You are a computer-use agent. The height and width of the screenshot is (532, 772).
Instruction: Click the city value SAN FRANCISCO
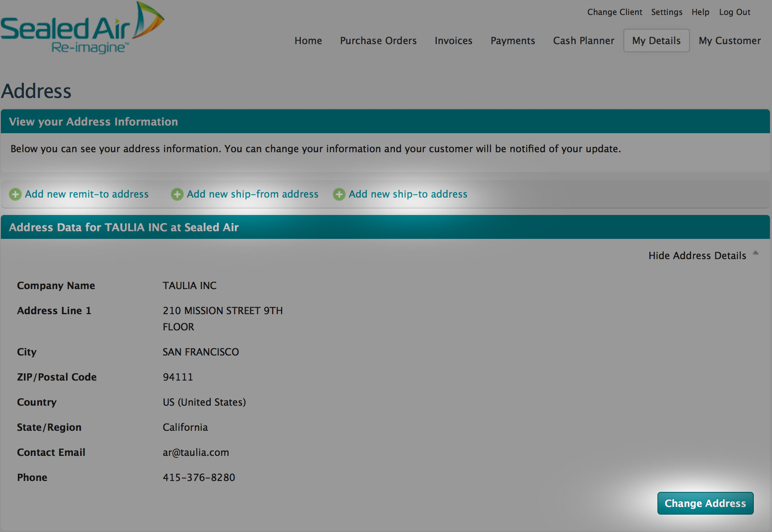pos(201,352)
